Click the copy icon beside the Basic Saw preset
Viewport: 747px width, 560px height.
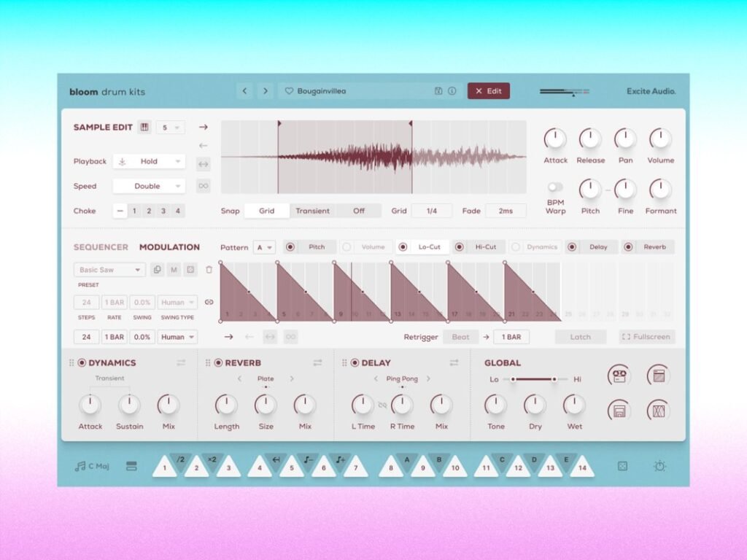point(156,269)
